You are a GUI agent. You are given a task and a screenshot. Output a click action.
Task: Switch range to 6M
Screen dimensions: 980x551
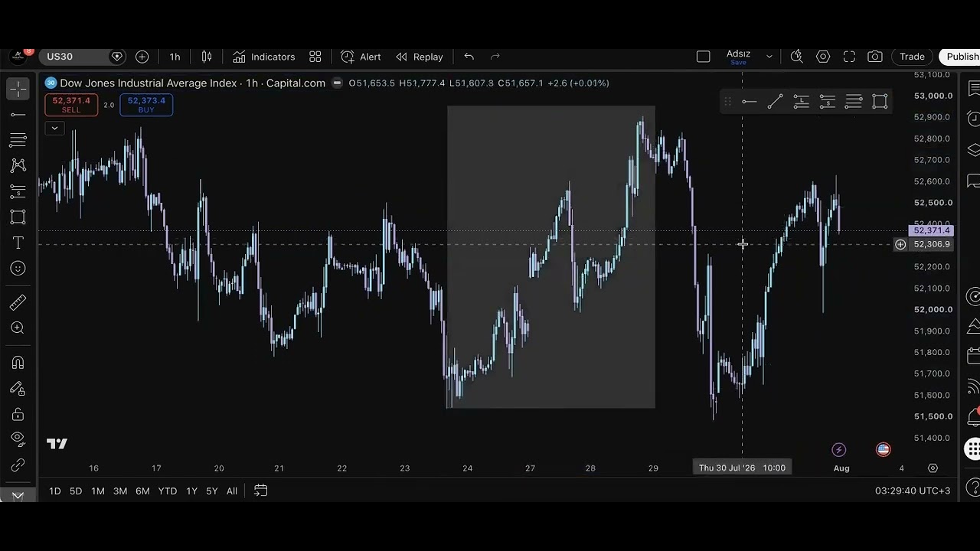click(x=142, y=491)
